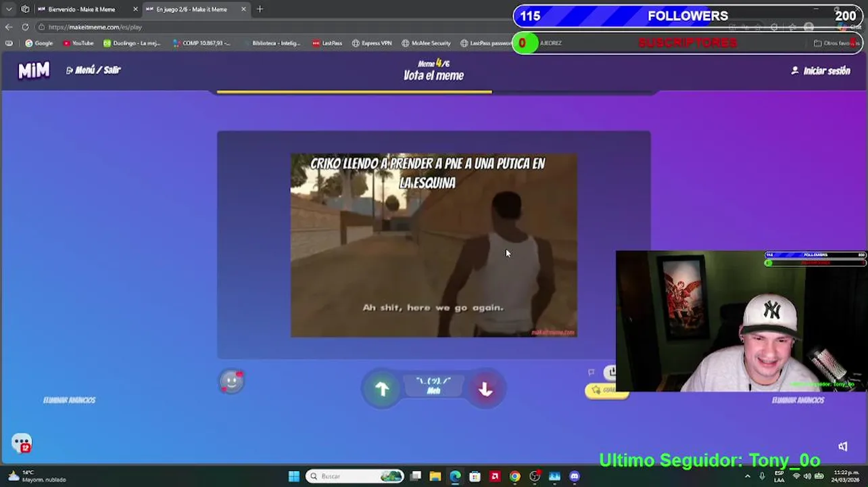Image resolution: width=868 pixels, height=487 pixels.
Task: Report the meme with the flag icon
Action: point(591,372)
